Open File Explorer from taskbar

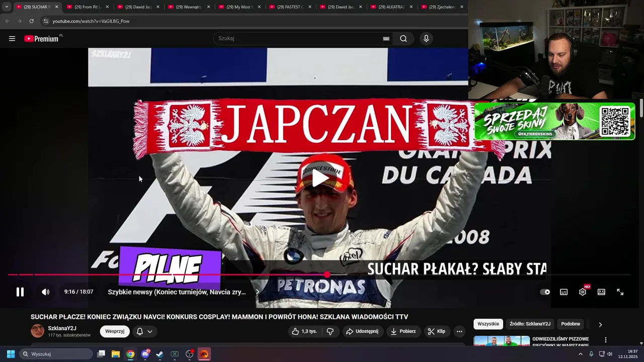pos(116,354)
